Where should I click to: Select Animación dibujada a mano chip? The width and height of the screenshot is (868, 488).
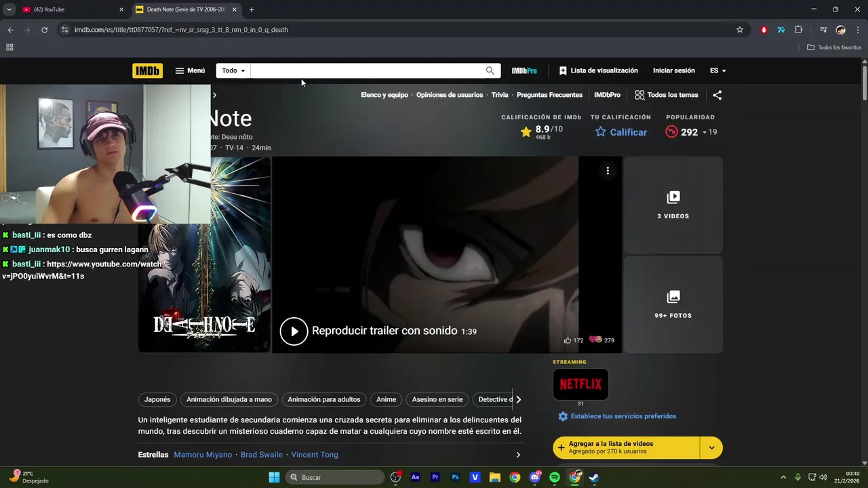pos(229,399)
